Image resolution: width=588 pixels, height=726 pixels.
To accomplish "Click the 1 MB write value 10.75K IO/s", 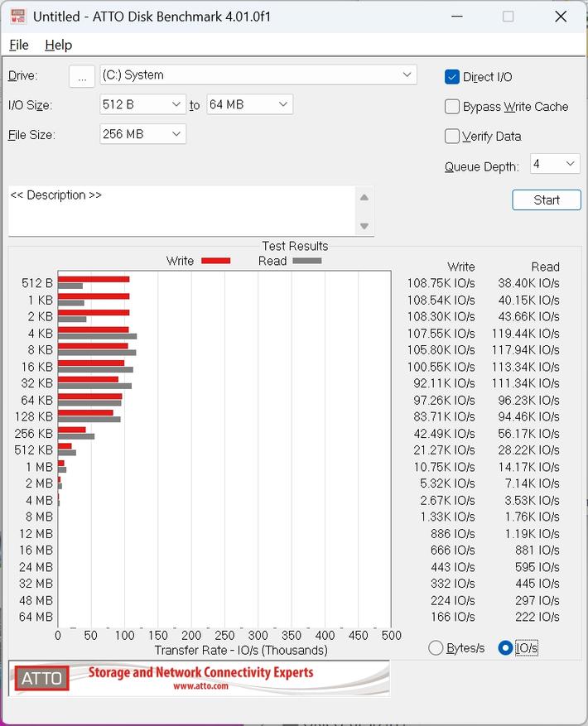I will click(444, 467).
